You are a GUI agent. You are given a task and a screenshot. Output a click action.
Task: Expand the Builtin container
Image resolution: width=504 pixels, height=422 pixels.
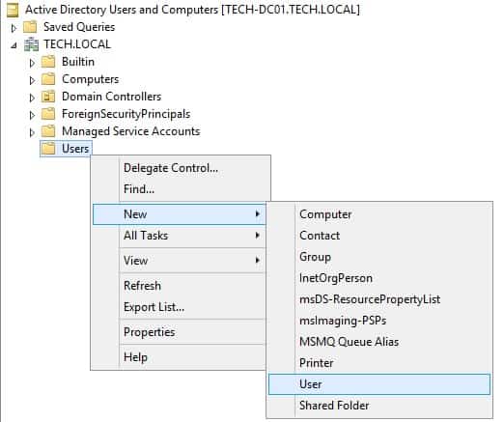coord(32,63)
